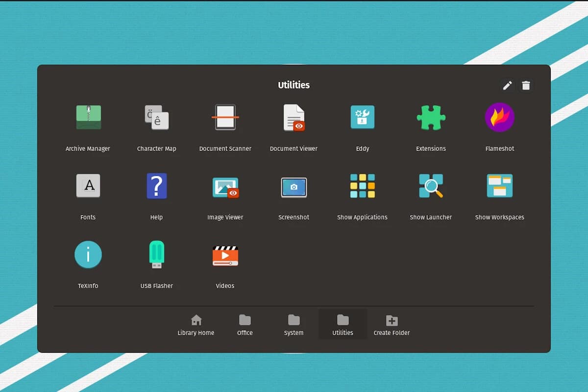Viewport: 588px width, 392px height.
Task: Open the Videos player
Action: point(225,255)
